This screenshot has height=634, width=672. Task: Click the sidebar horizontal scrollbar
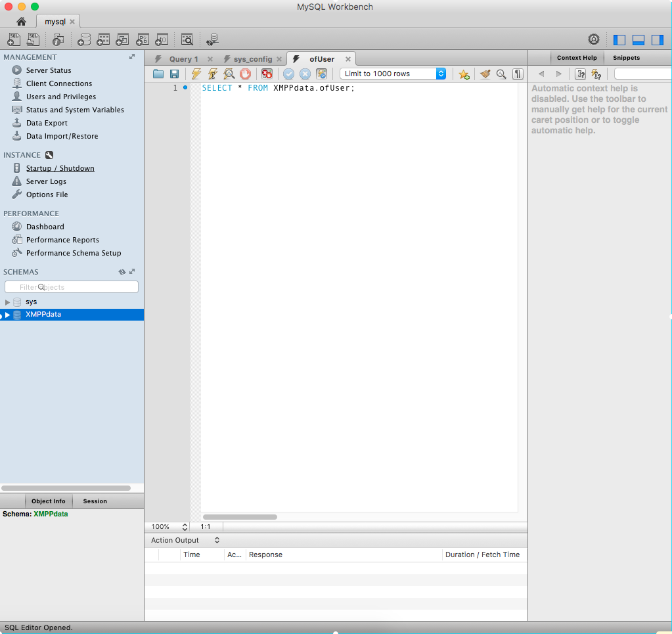pos(66,488)
